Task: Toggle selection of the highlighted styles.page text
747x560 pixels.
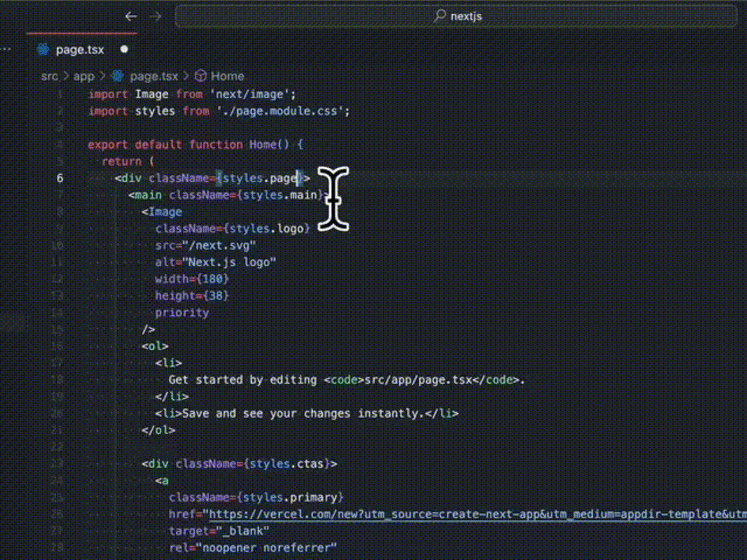Action: pos(259,178)
